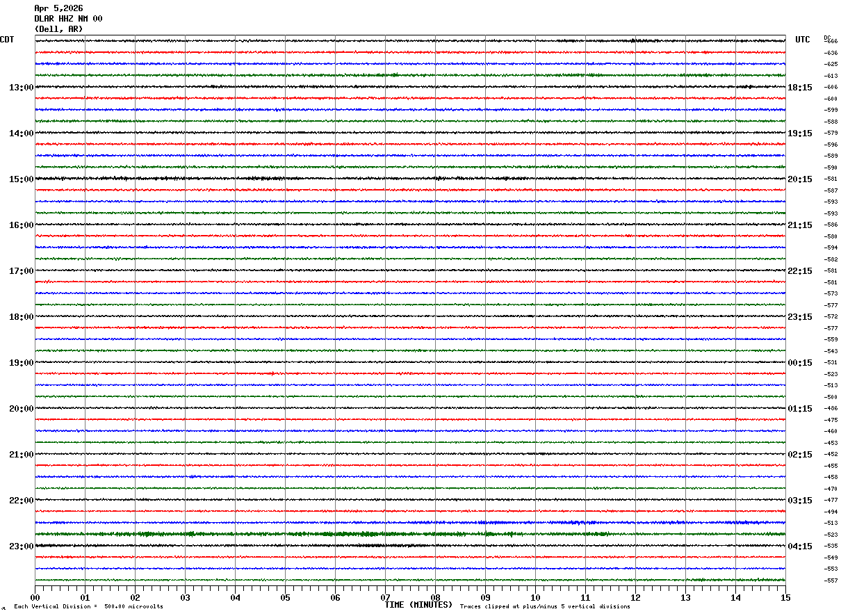The width and height of the screenshot is (841, 616).
Task: Click the DC offset value -594
Action: click(831, 248)
